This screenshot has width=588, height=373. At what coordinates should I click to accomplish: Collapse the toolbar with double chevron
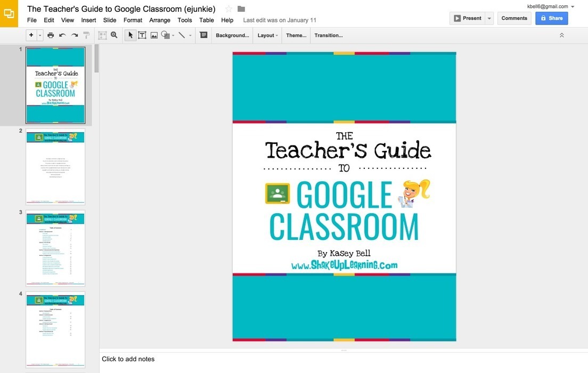[561, 35]
